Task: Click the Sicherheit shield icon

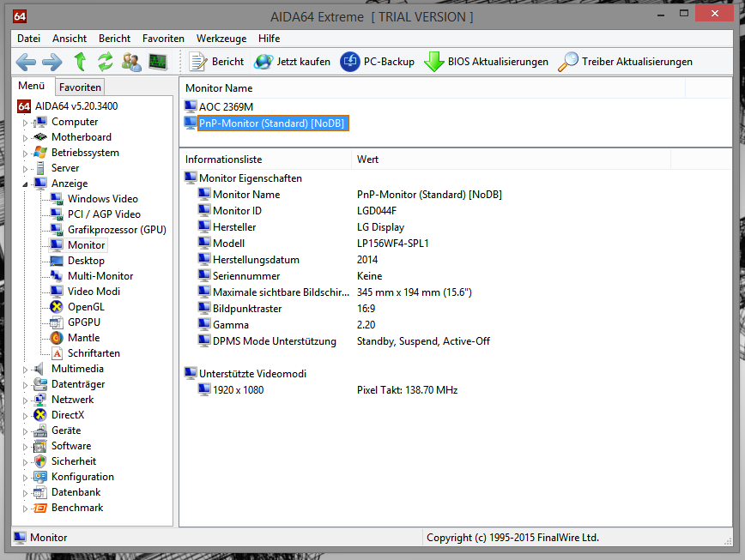Action: click(40, 461)
